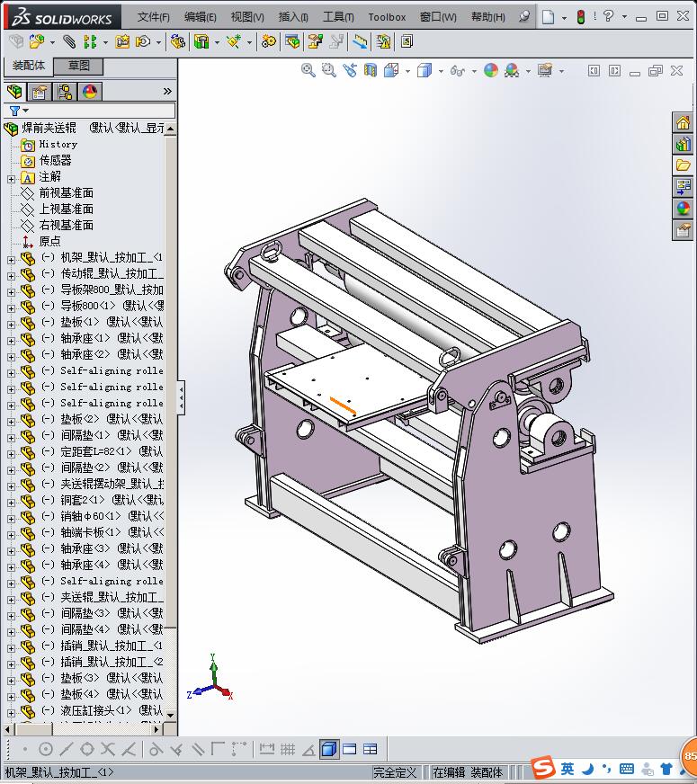The height and width of the screenshot is (784, 697).
Task: Open the SolidWorks Resources home pane
Action: [x=683, y=123]
